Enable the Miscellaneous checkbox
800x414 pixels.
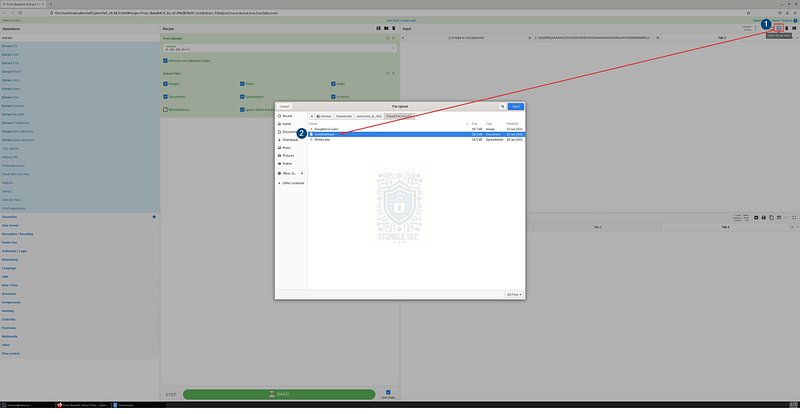[x=165, y=109]
